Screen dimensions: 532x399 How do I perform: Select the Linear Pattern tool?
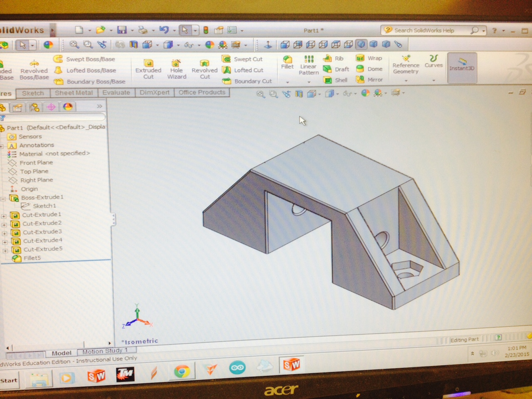[x=309, y=65]
